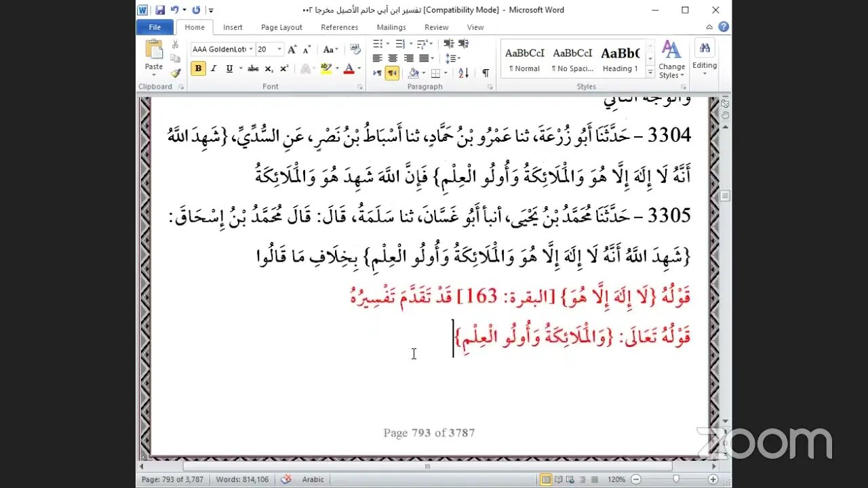The width and height of the screenshot is (868, 488).
Task: Apply Heading 1 style
Action: click(x=620, y=60)
